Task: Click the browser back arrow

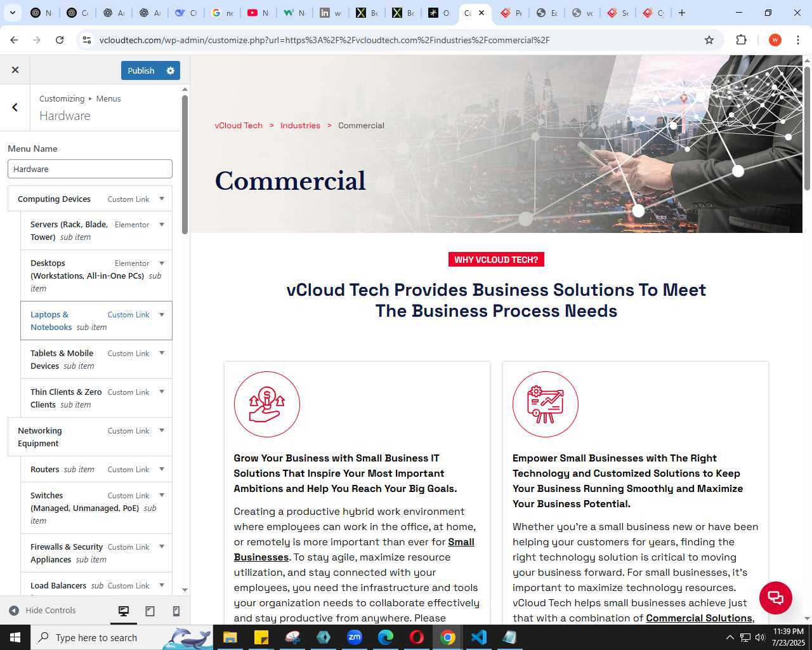Action: [x=14, y=40]
